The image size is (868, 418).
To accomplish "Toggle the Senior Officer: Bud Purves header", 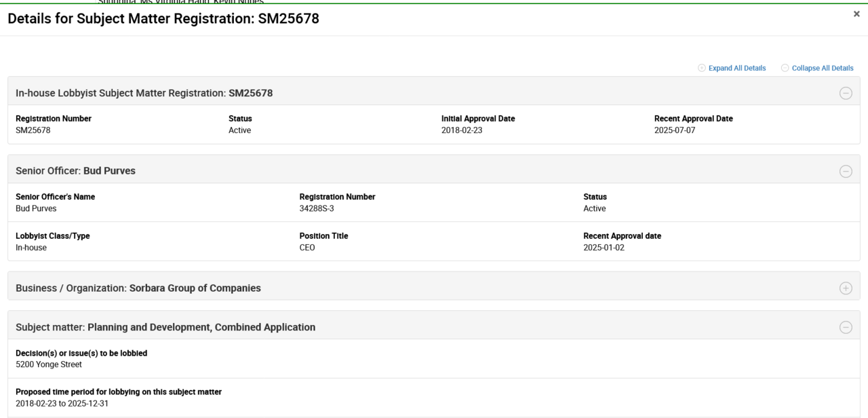I will click(75, 171).
